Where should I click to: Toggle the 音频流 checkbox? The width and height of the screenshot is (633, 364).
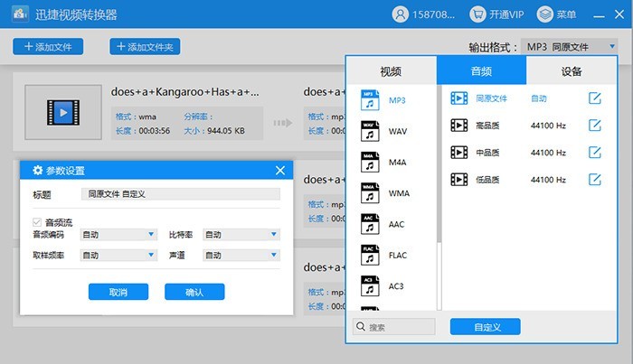[x=37, y=222]
